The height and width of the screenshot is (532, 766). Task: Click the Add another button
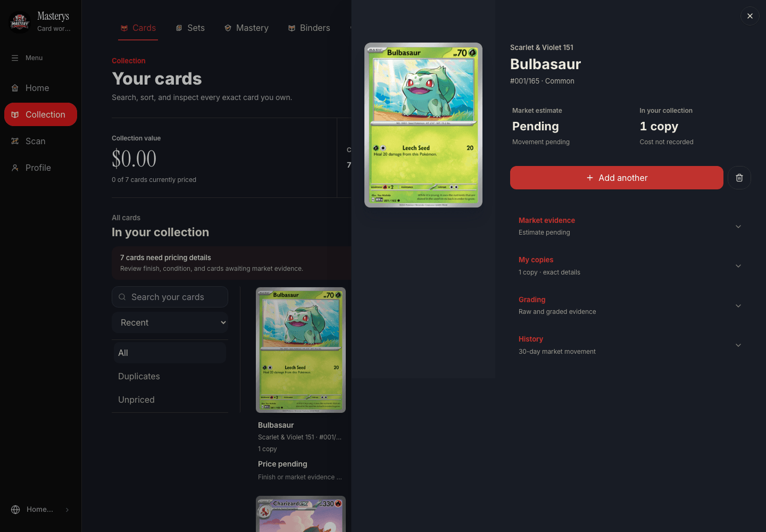(617, 178)
